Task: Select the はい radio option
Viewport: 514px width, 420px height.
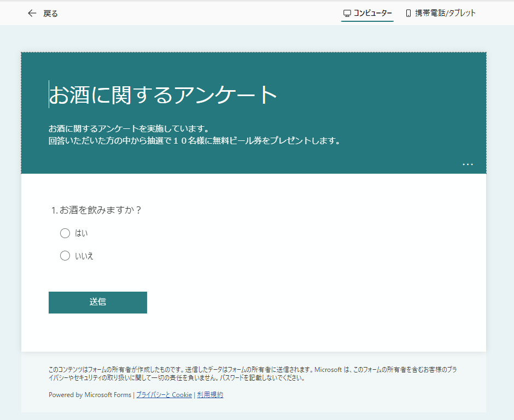Action: click(65, 233)
